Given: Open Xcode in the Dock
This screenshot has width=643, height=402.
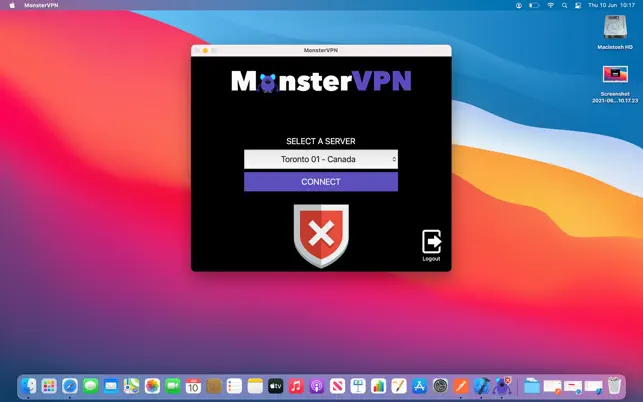Looking at the screenshot, I should 481,386.
